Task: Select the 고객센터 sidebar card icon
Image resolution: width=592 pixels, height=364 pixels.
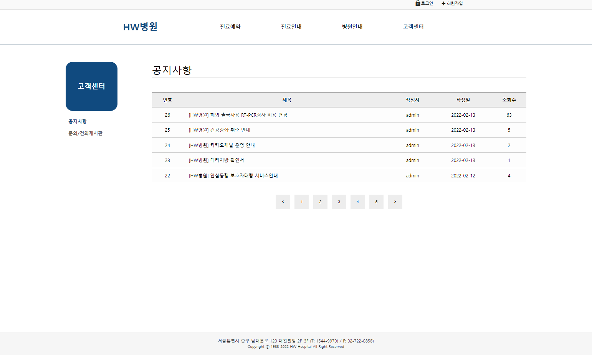Action: 91,86
